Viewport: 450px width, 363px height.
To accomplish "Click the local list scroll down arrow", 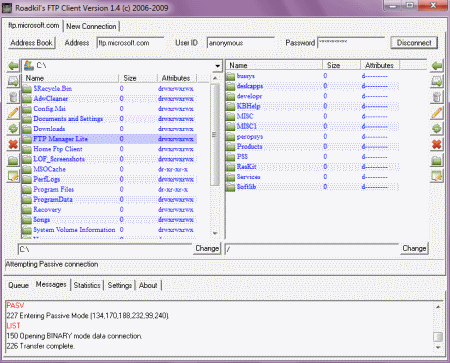I will pyautogui.click(x=215, y=233).
